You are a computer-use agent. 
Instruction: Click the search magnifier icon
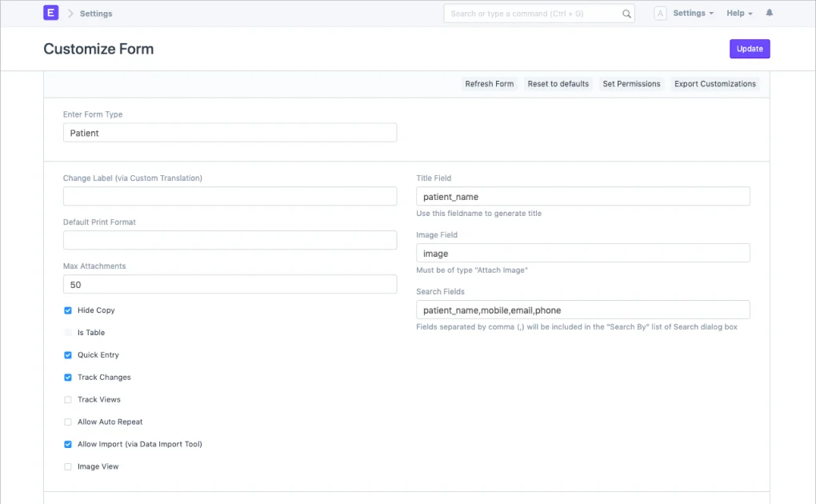coord(626,13)
